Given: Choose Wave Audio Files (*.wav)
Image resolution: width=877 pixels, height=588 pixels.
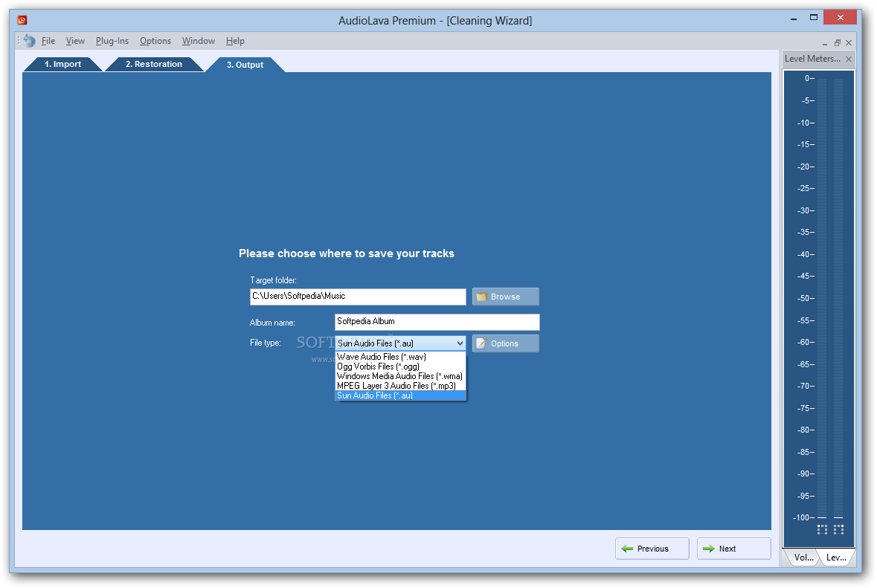Looking at the screenshot, I should coord(400,357).
